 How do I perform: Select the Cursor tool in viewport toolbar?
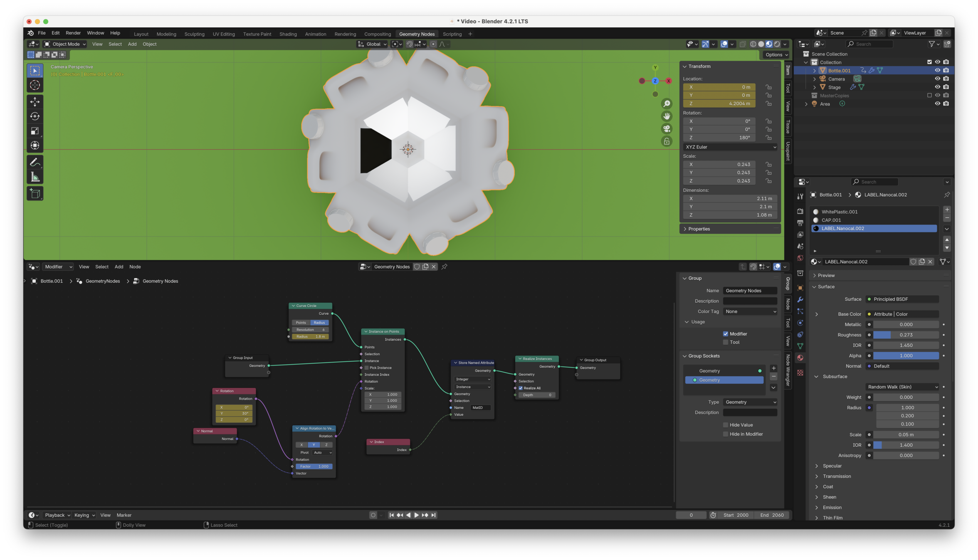(x=35, y=85)
